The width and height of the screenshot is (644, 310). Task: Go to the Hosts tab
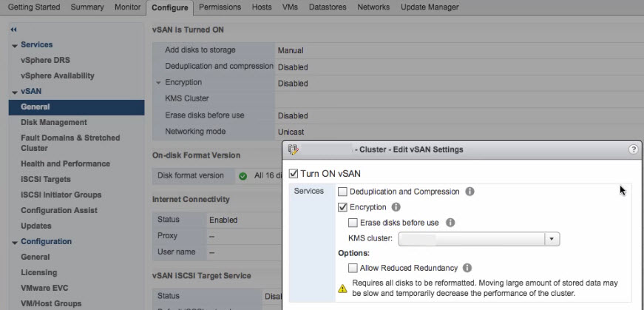pyautogui.click(x=262, y=7)
